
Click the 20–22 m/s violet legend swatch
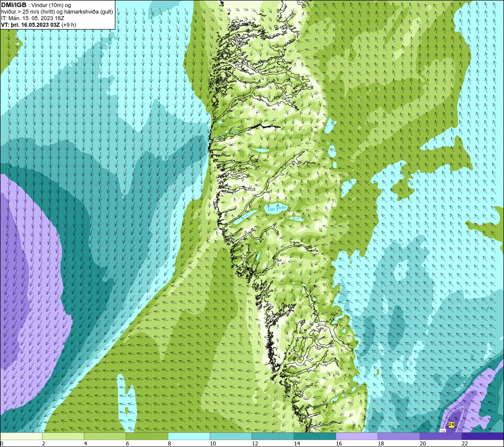click(440, 436)
